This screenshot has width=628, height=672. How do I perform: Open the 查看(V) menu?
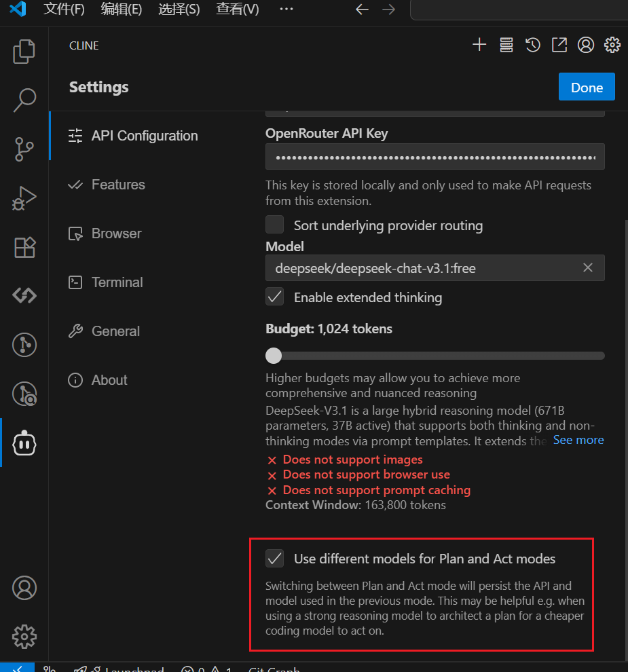coord(238,9)
